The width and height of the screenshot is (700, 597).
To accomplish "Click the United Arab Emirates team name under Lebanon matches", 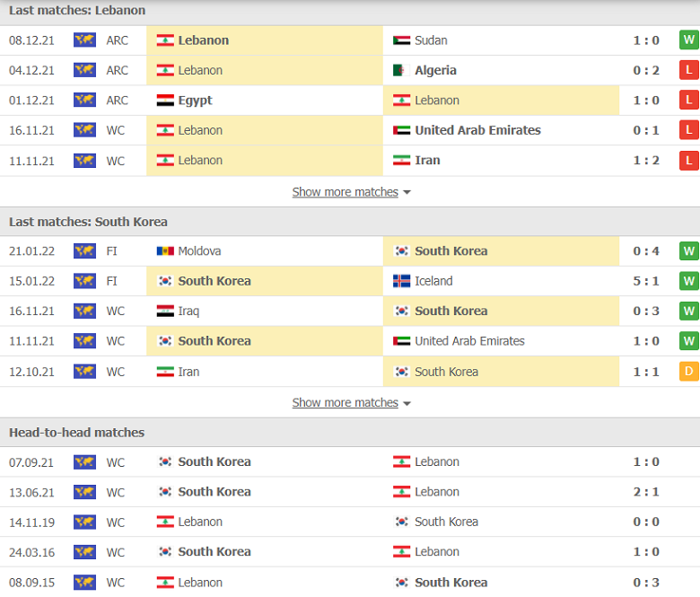I will (x=477, y=130).
